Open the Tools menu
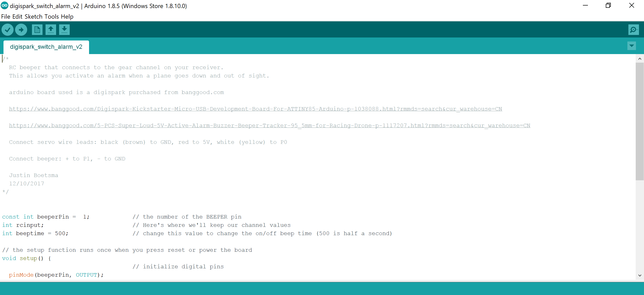This screenshot has width=644, height=295. (52, 16)
